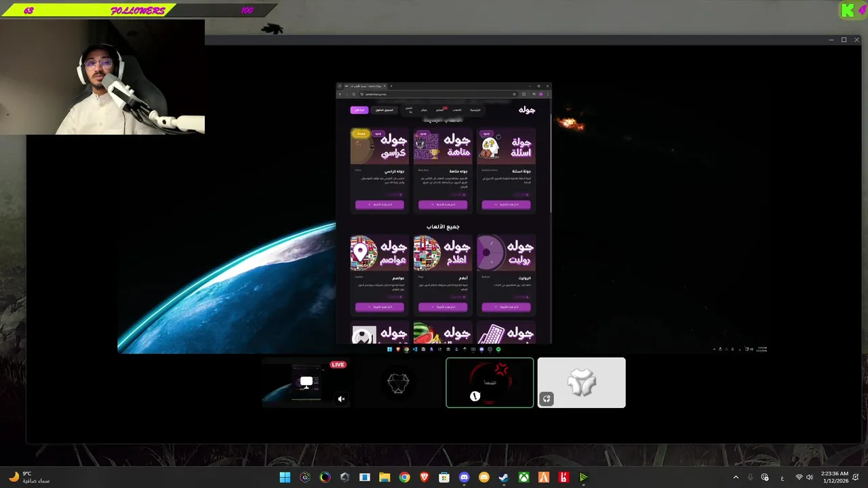Screen dimensions: 868x488
Task: Open the clock showing 2:23:36 AM
Action: click(x=834, y=477)
